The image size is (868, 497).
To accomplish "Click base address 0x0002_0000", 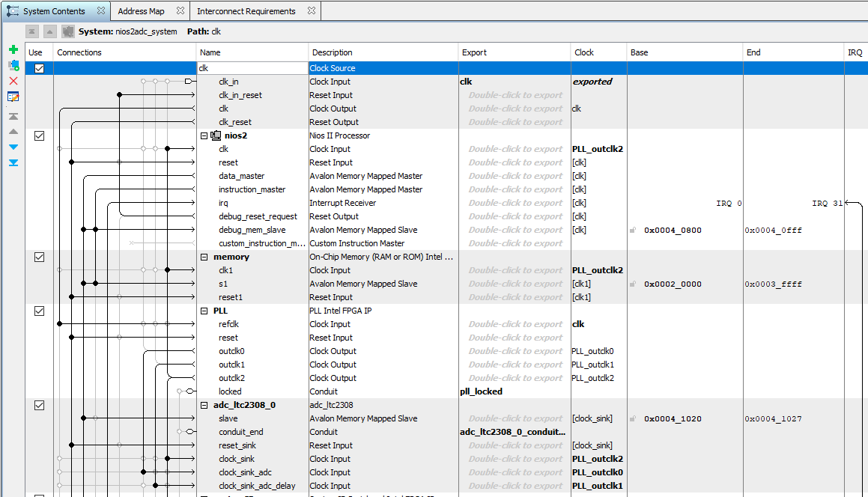I will click(x=673, y=284).
